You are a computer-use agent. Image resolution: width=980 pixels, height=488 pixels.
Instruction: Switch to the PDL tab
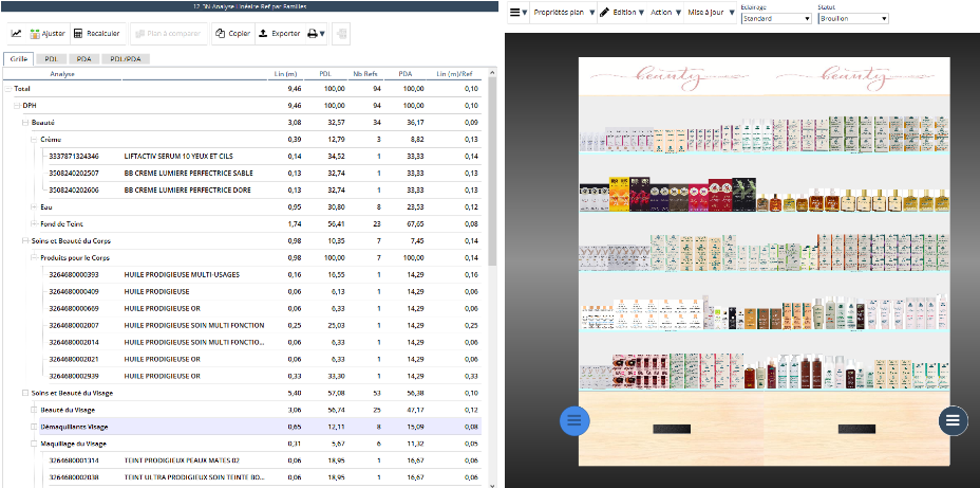(51, 59)
